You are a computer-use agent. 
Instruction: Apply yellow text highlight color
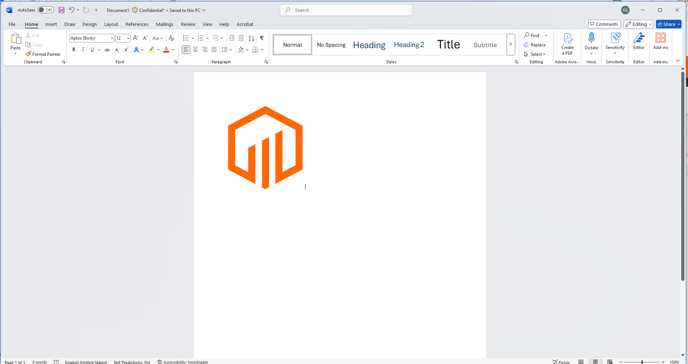point(151,50)
